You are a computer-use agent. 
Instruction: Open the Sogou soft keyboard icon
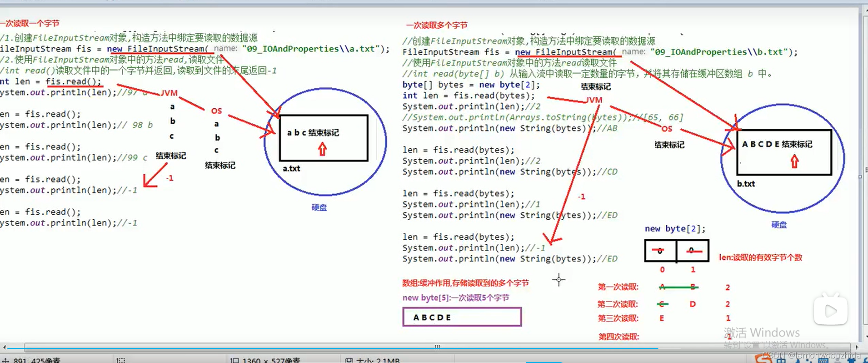tap(823, 360)
